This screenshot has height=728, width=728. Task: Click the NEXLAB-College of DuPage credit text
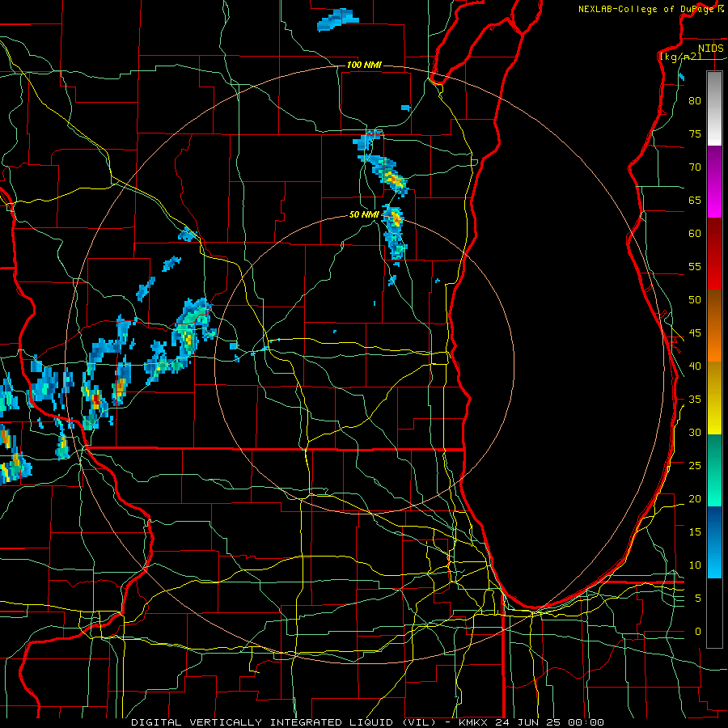(x=647, y=9)
